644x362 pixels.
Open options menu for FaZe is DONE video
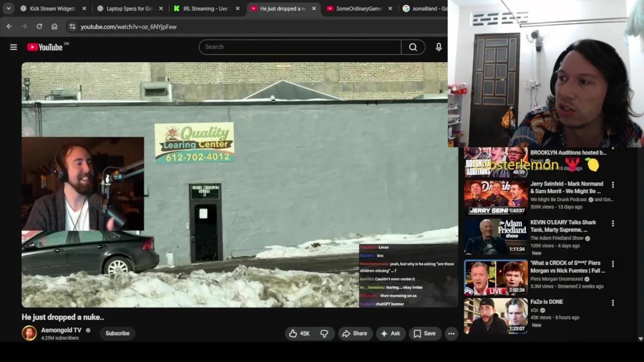click(x=613, y=303)
